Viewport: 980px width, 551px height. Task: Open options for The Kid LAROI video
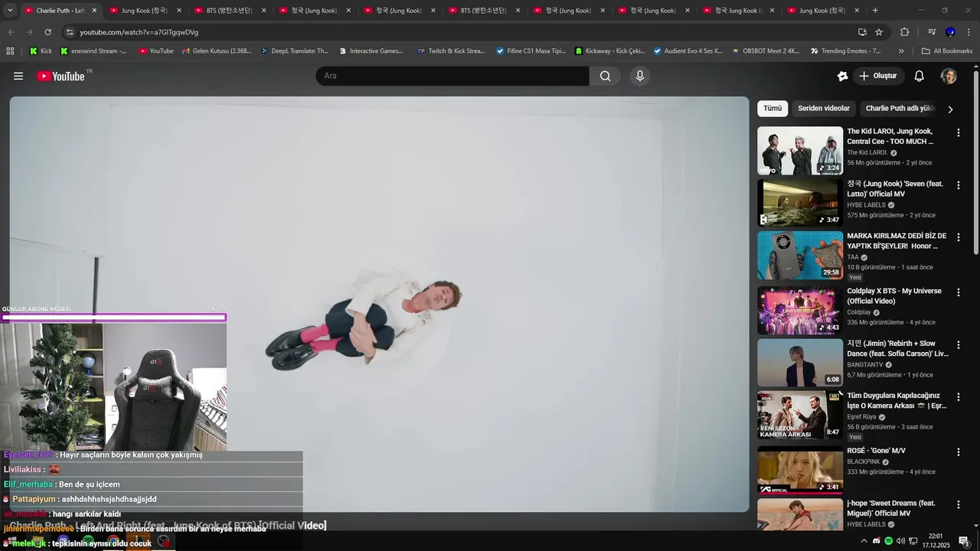click(x=958, y=133)
